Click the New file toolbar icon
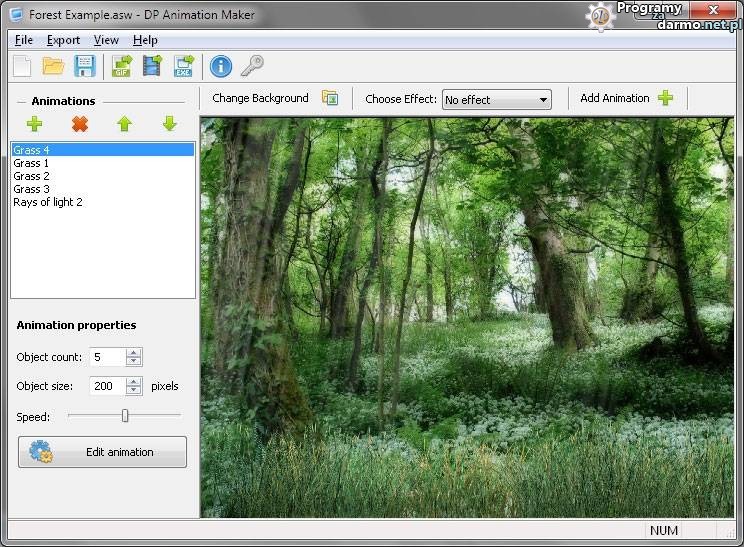This screenshot has width=744, height=547. point(22,66)
